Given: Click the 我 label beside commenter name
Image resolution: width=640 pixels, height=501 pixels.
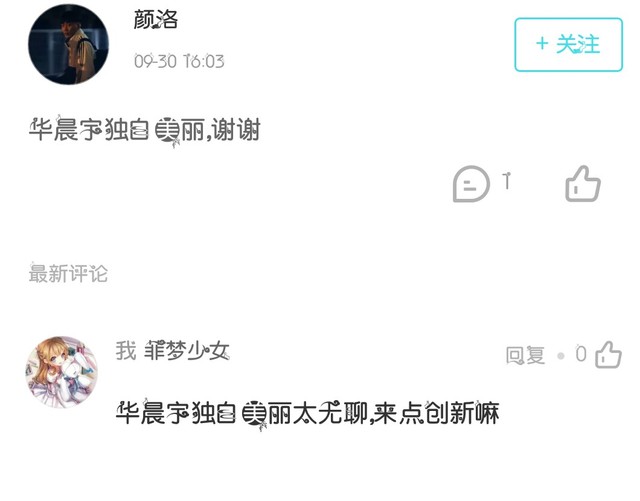Looking at the screenshot, I should pos(126,351).
